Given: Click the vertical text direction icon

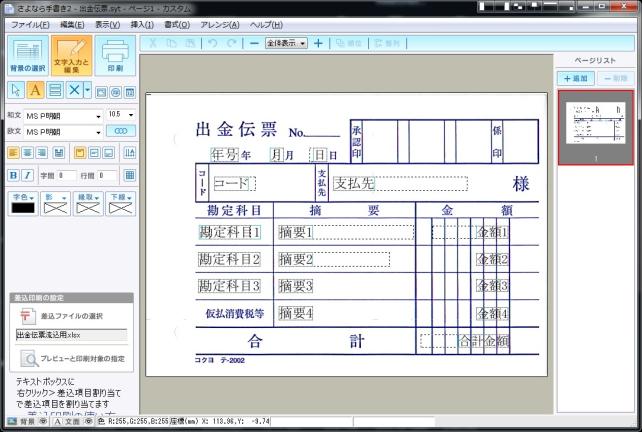Looking at the screenshot, I should (130, 153).
